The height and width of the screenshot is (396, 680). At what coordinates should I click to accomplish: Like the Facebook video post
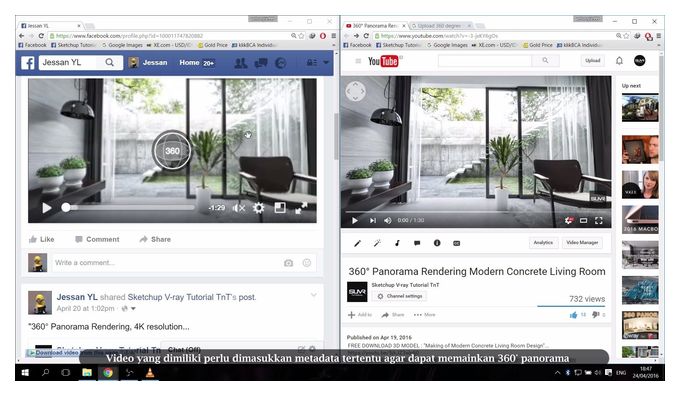[42, 239]
